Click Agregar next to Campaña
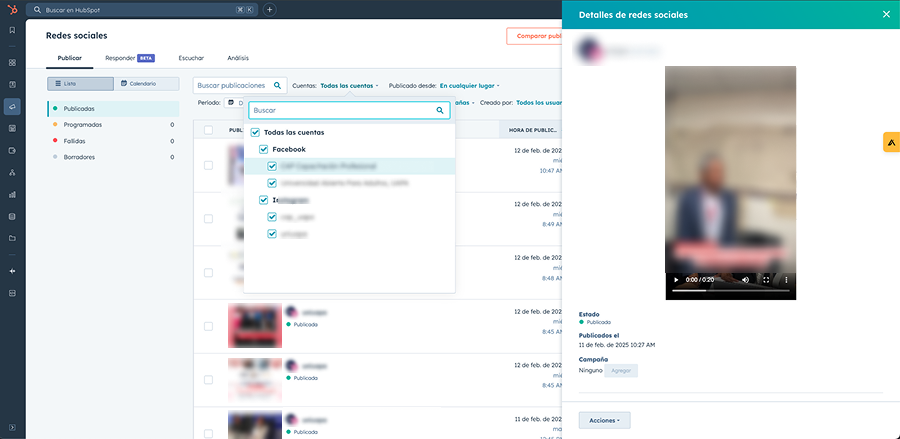 (621, 371)
